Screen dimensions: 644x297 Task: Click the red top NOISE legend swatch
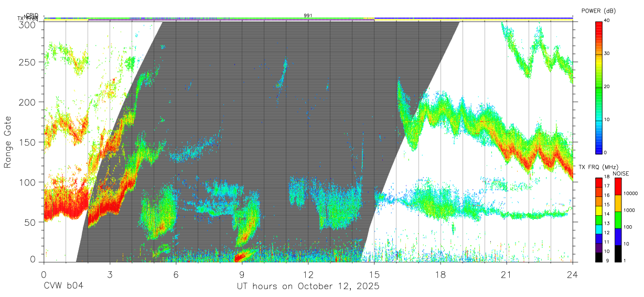[x=617, y=186]
